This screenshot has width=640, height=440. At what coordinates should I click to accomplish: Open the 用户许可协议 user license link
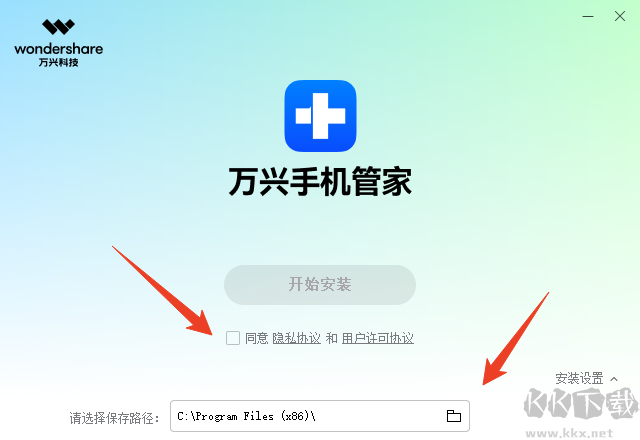378,338
